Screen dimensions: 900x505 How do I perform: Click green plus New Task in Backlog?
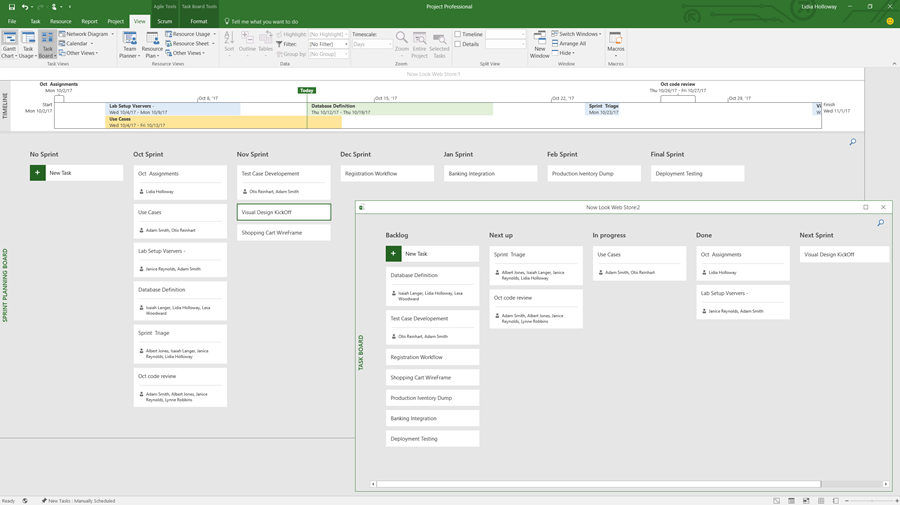point(394,254)
